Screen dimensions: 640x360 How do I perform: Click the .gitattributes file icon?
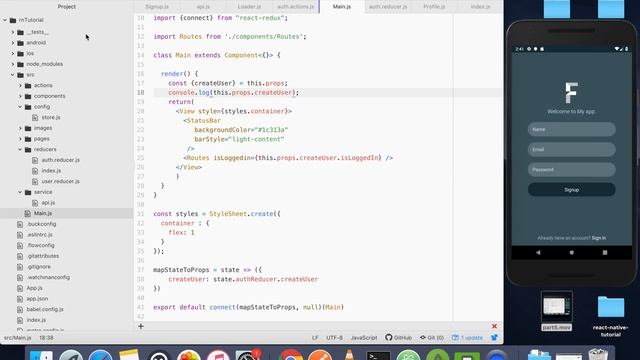(x=20, y=256)
